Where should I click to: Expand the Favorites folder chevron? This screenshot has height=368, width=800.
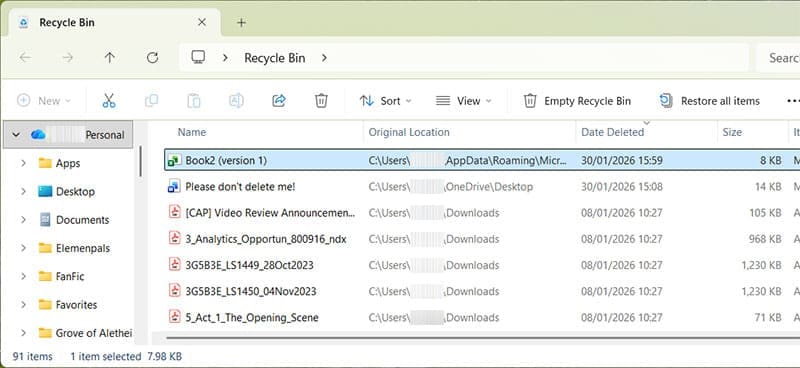click(x=23, y=305)
